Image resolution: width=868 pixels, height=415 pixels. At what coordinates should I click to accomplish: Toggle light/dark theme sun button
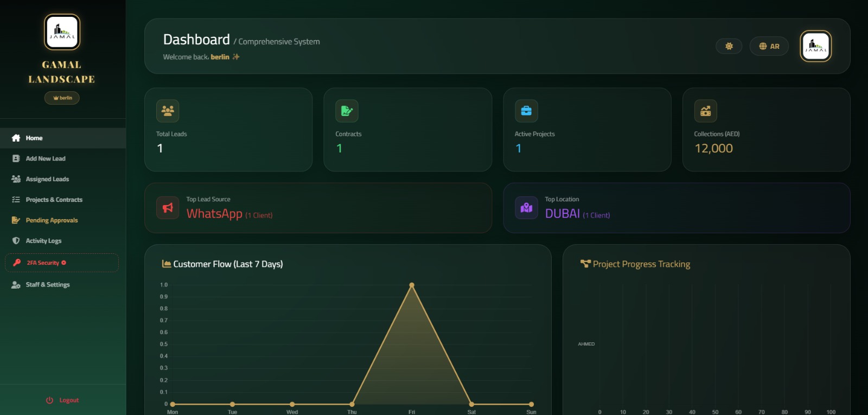point(729,46)
